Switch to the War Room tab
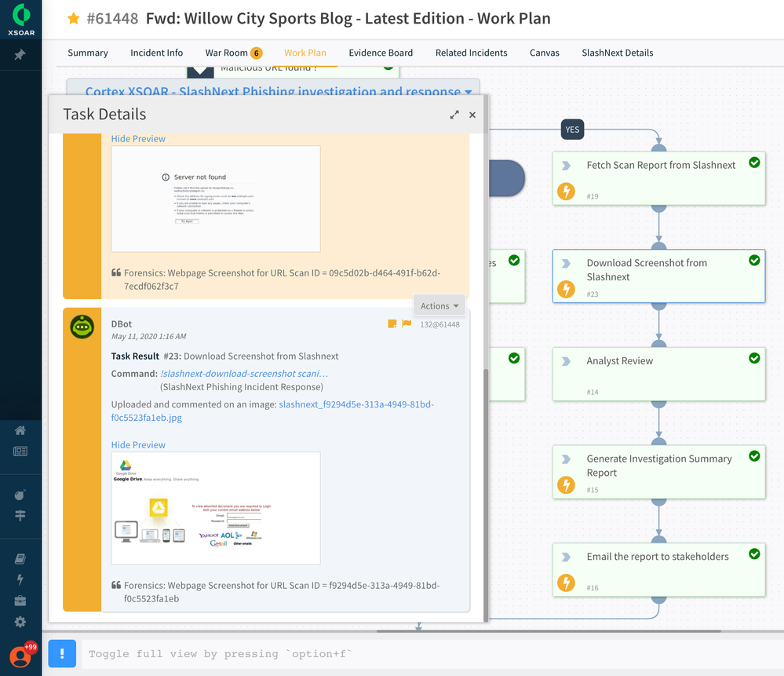The width and height of the screenshot is (784, 676). click(x=233, y=53)
